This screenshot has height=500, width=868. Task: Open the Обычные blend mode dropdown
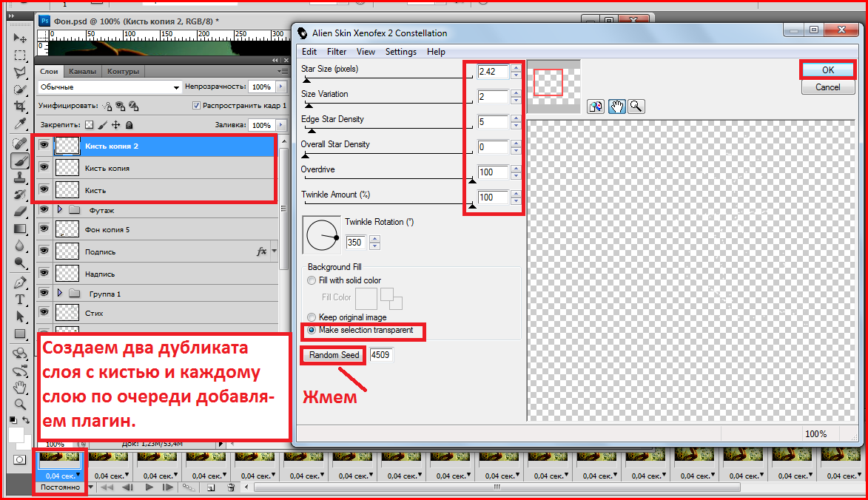pos(110,87)
